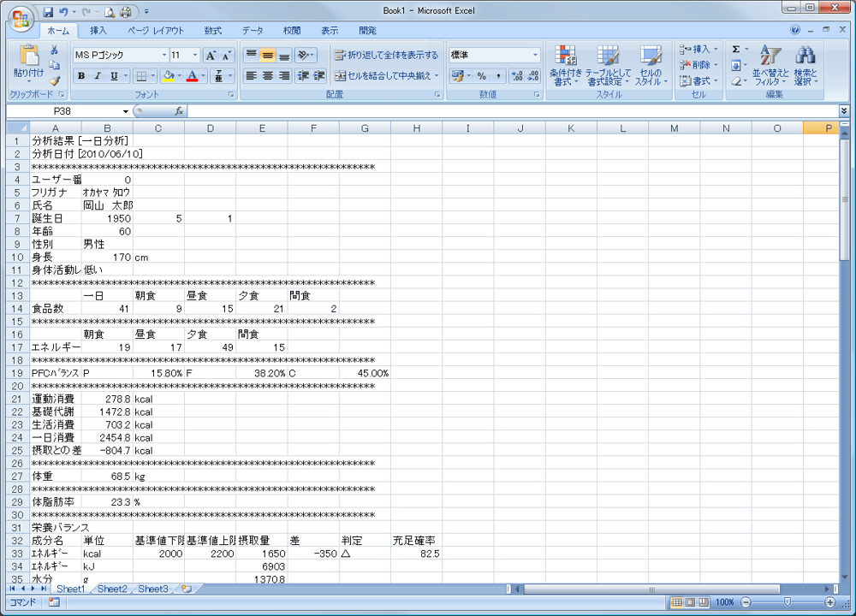Switch to the 挿入 ribbon tab

click(98, 31)
